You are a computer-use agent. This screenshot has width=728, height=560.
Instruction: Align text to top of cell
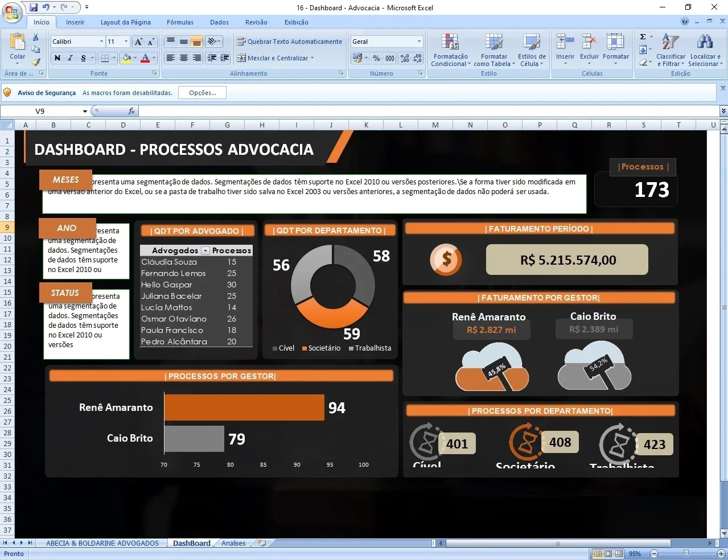tap(170, 42)
